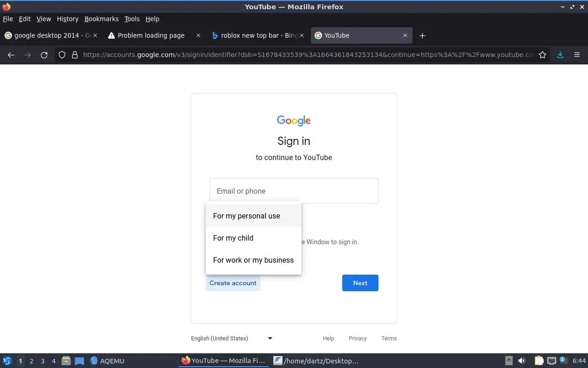
Task: Click the Create account button
Action: click(x=233, y=283)
